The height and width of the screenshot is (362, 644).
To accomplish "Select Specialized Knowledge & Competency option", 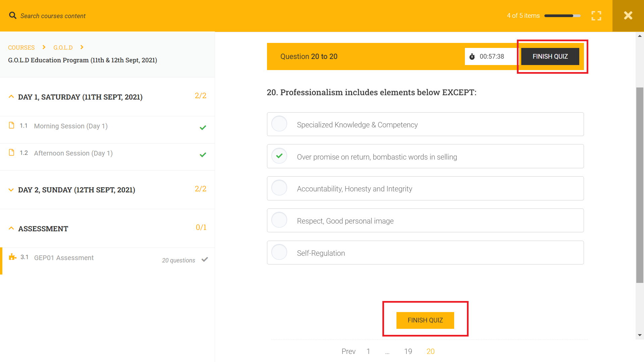I will 279,124.
